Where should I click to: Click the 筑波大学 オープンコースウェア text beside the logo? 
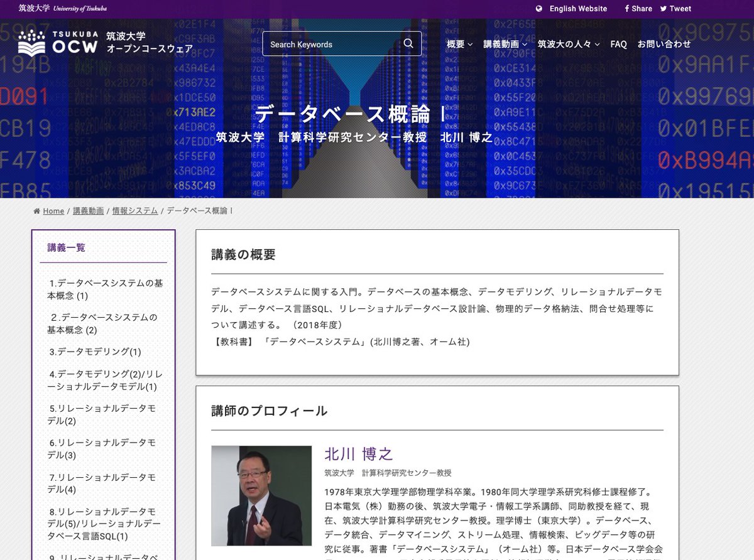pos(149,43)
